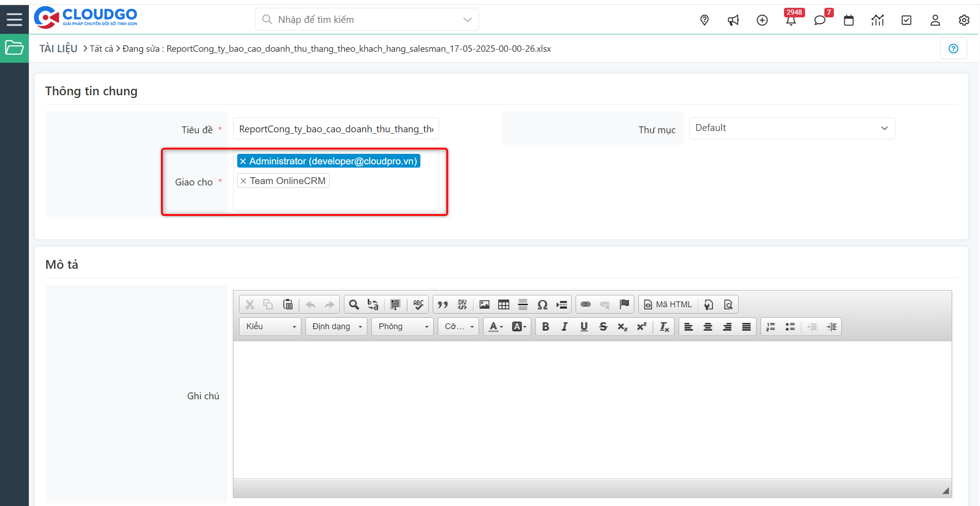The width and height of the screenshot is (980, 506).
Task: Open the analytics chart icon
Action: [x=877, y=20]
